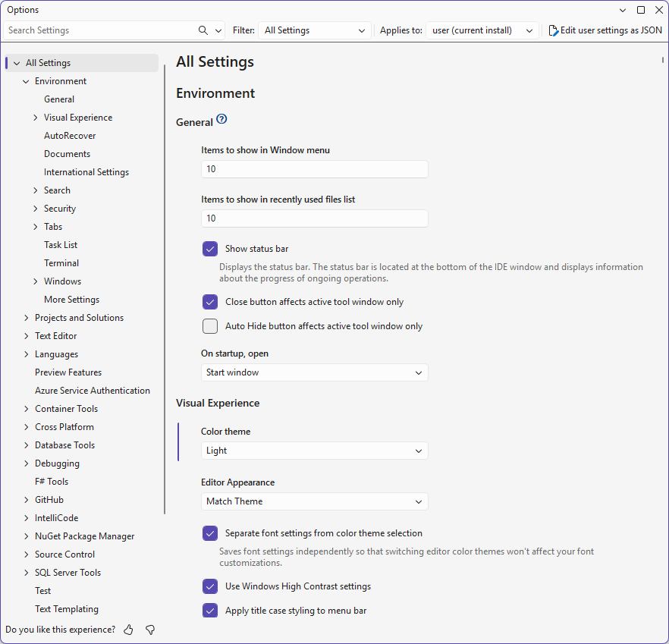Select the Test settings item
Viewport: 669px width, 644px height.
(x=42, y=591)
